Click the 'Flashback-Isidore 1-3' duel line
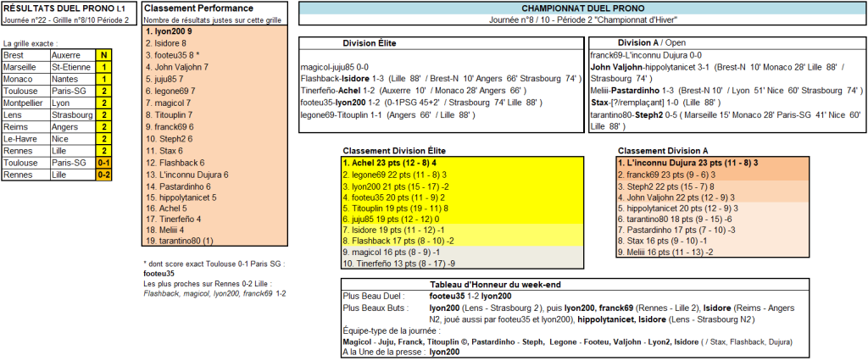 [441, 78]
